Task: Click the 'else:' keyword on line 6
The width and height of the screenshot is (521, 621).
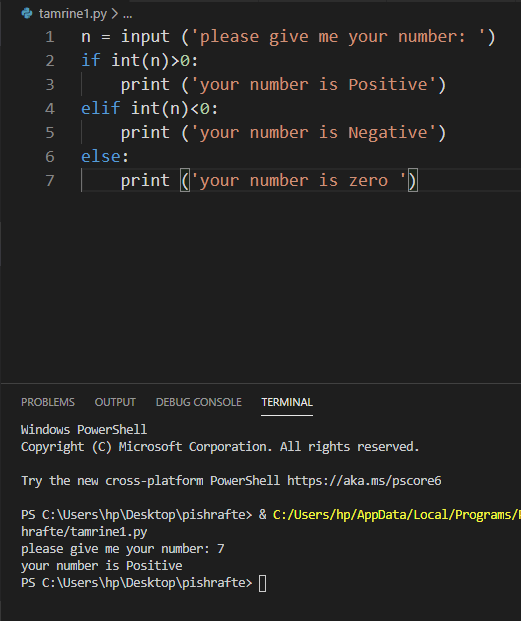Action: (x=105, y=156)
